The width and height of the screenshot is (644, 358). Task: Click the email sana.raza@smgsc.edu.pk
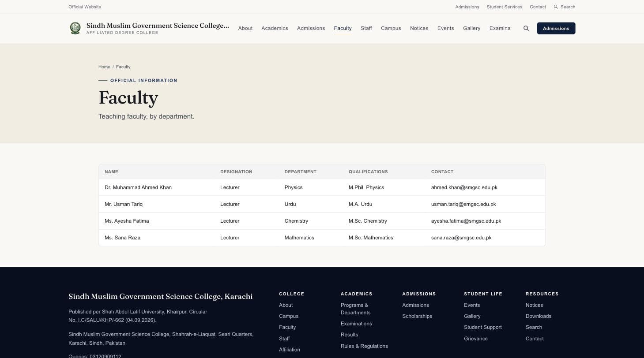tap(461, 238)
